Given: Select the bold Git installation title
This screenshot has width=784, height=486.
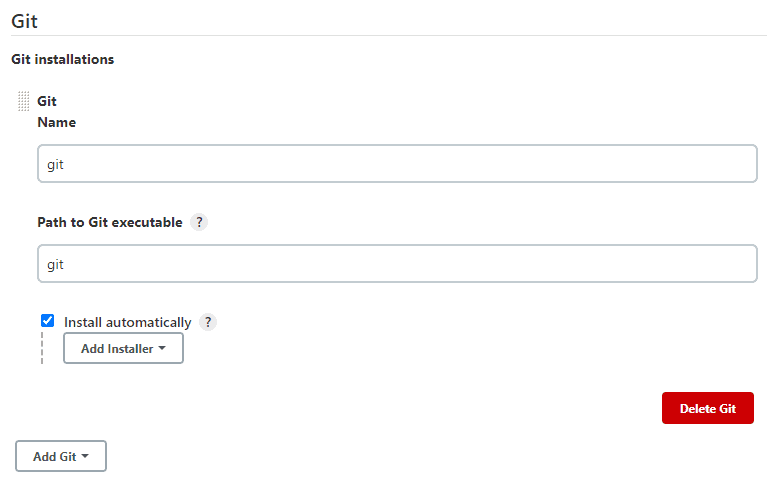Looking at the screenshot, I should [x=47, y=101].
